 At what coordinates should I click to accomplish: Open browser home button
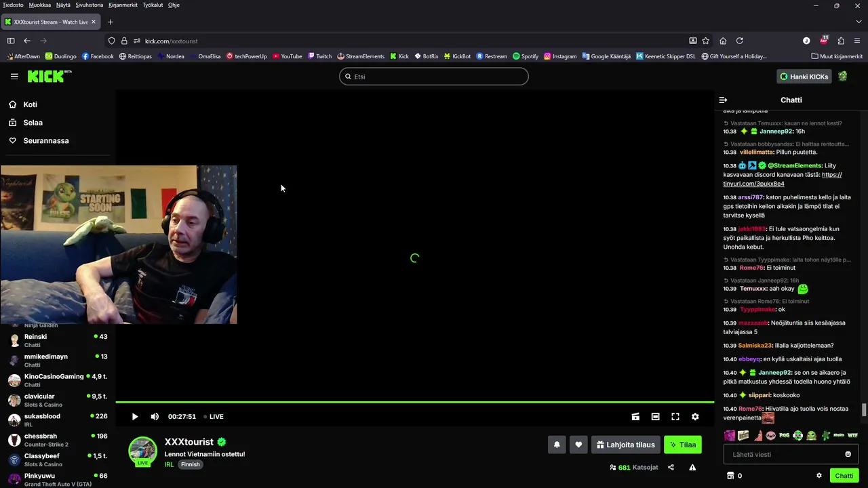pos(723,41)
